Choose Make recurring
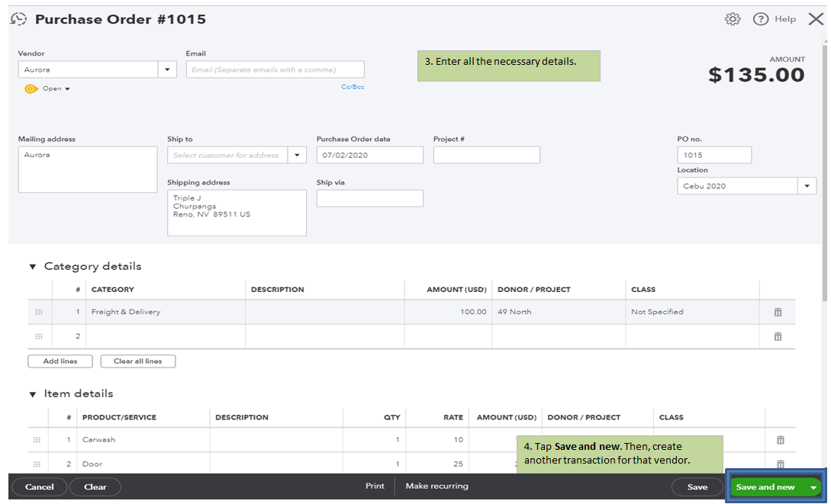Viewport: 831px width, 504px height. (x=436, y=486)
